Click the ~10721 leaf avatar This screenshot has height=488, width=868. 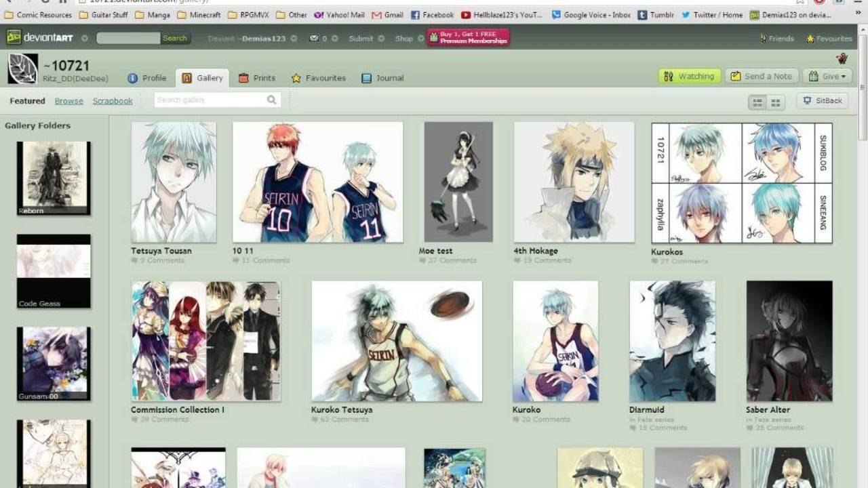click(22, 69)
